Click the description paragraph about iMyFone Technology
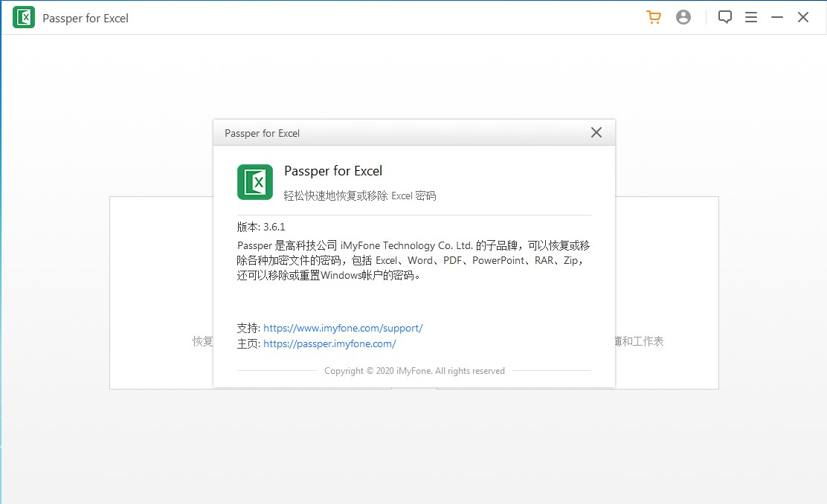The width and height of the screenshot is (827, 504). [x=413, y=260]
